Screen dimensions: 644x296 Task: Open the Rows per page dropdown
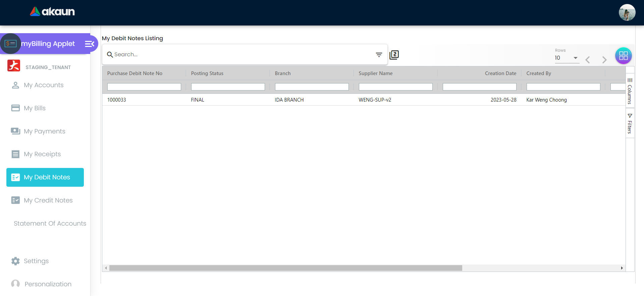click(x=567, y=58)
